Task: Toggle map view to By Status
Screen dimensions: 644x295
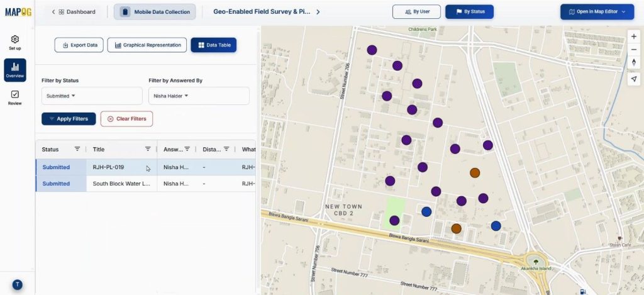Action: (x=469, y=12)
